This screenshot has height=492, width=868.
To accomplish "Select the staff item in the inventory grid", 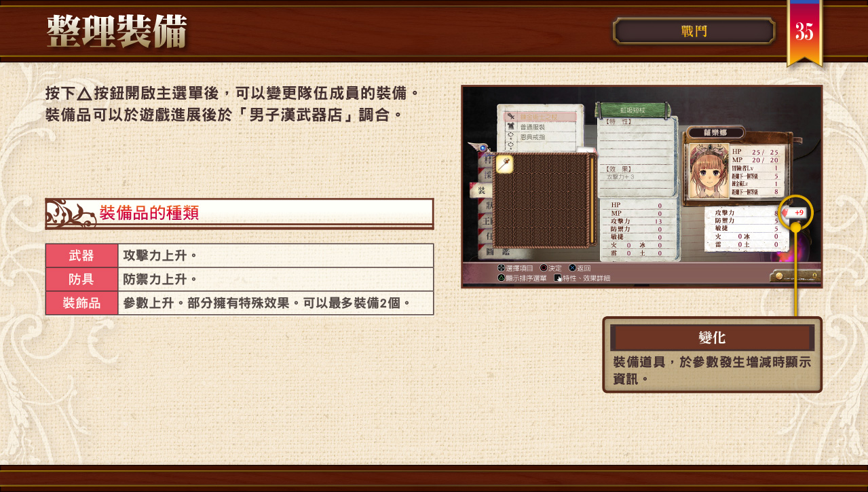I will click(x=504, y=164).
